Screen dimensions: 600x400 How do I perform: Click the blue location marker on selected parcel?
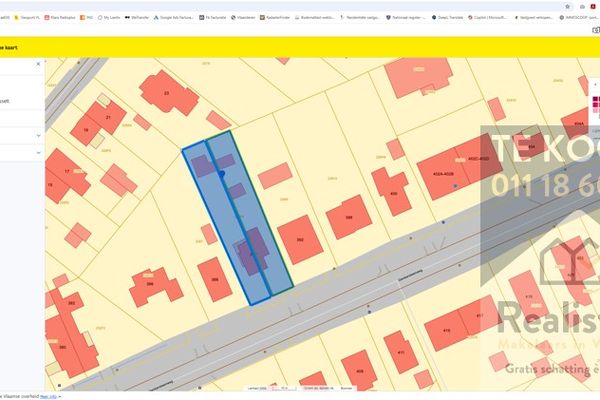(x=222, y=174)
